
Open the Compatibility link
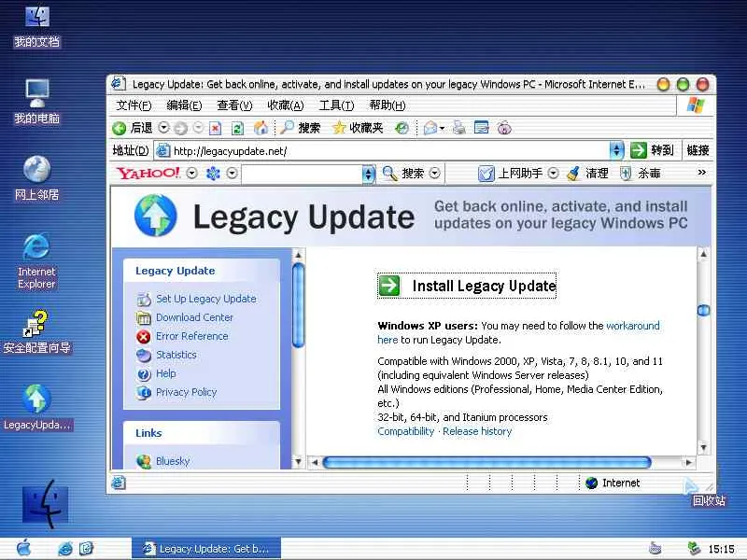coord(406,431)
